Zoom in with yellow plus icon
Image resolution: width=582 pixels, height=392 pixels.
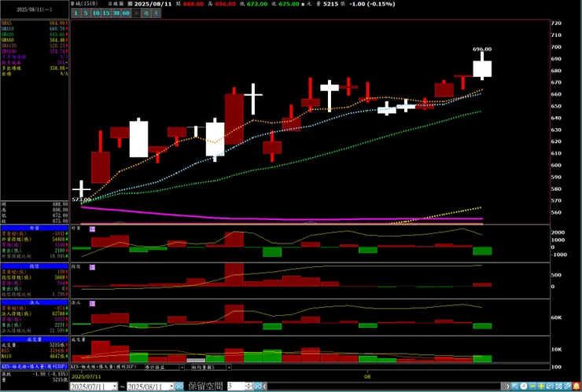(541, 386)
